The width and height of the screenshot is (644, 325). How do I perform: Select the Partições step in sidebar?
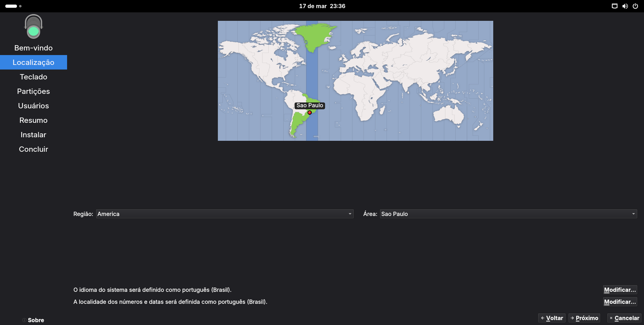click(34, 91)
